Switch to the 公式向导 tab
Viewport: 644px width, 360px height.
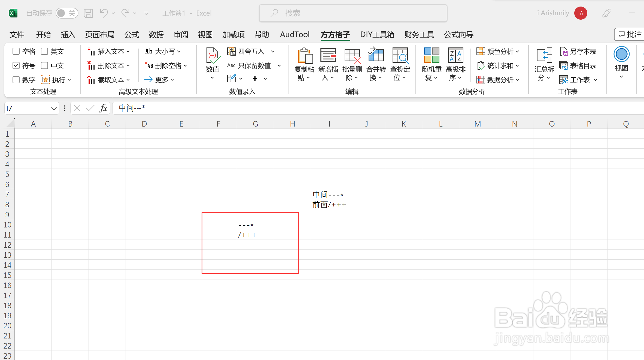pyautogui.click(x=459, y=35)
